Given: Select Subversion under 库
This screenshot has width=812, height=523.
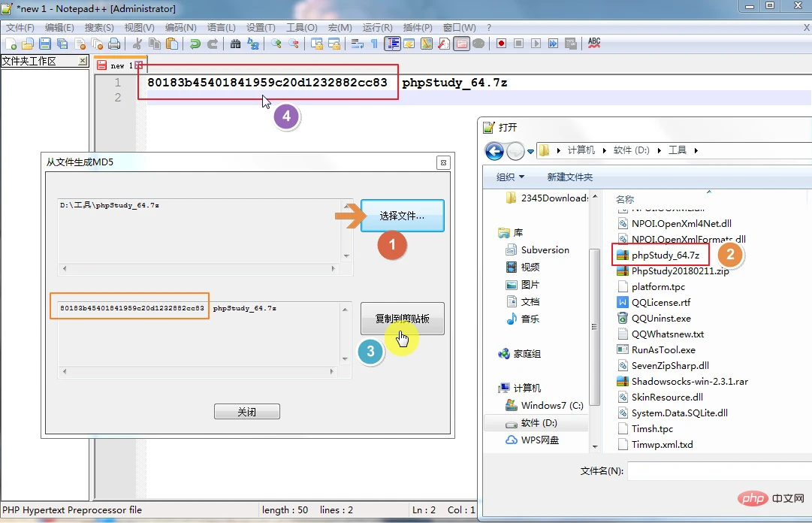Looking at the screenshot, I should pos(545,250).
